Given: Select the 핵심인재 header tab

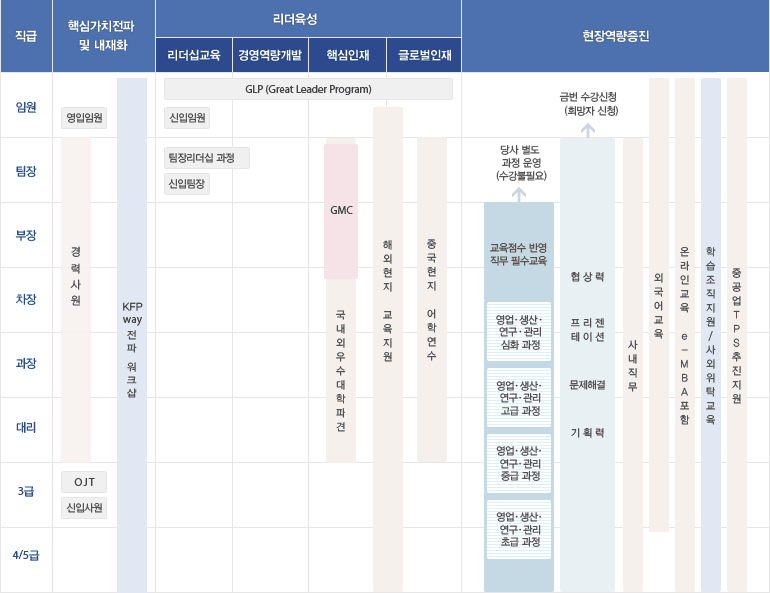Looking at the screenshot, I should click(x=347, y=55).
